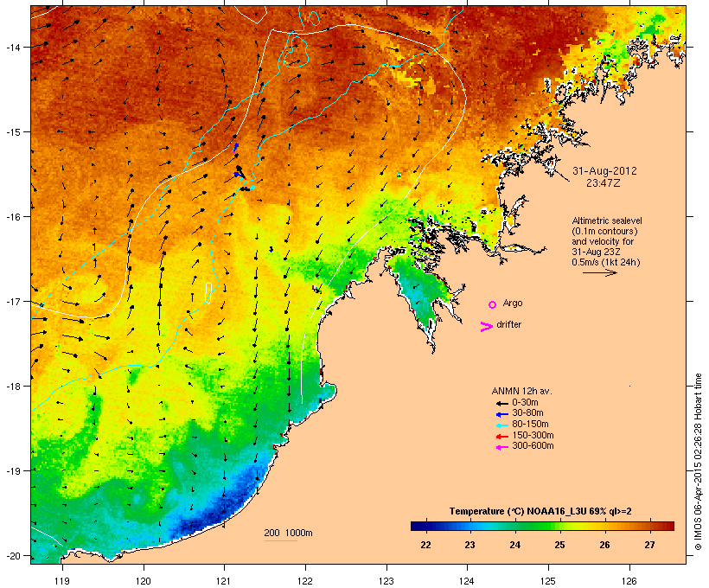Click the longitude label 120
The height and width of the screenshot is (588, 709).
point(144,581)
